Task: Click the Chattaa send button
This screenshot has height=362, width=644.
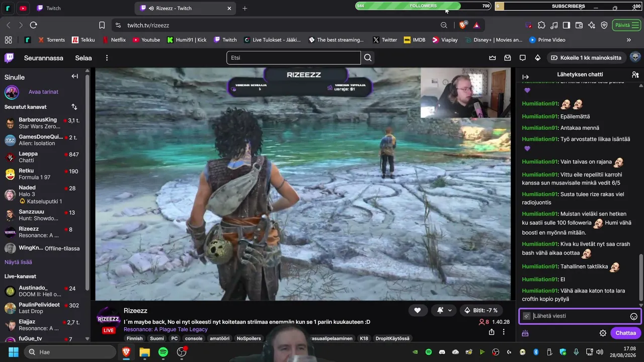Action: click(x=625, y=333)
